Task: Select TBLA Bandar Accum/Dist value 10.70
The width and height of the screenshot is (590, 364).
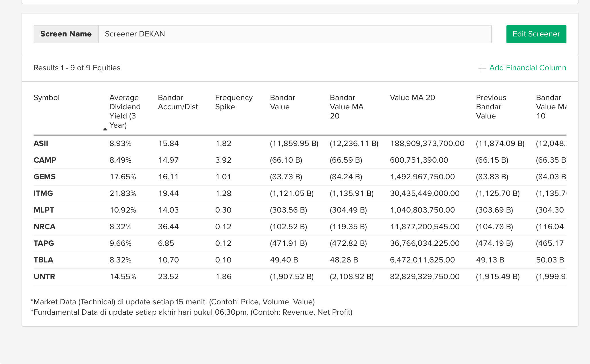Action: 168,260
